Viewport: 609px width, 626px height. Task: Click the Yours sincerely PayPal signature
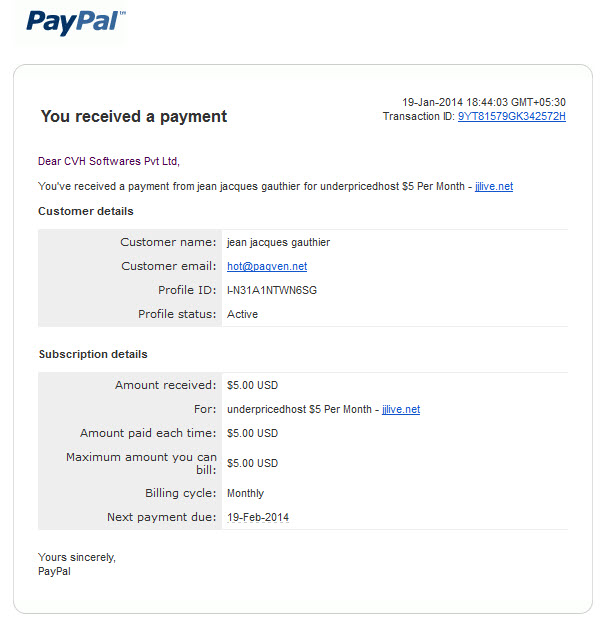[x=77, y=564]
